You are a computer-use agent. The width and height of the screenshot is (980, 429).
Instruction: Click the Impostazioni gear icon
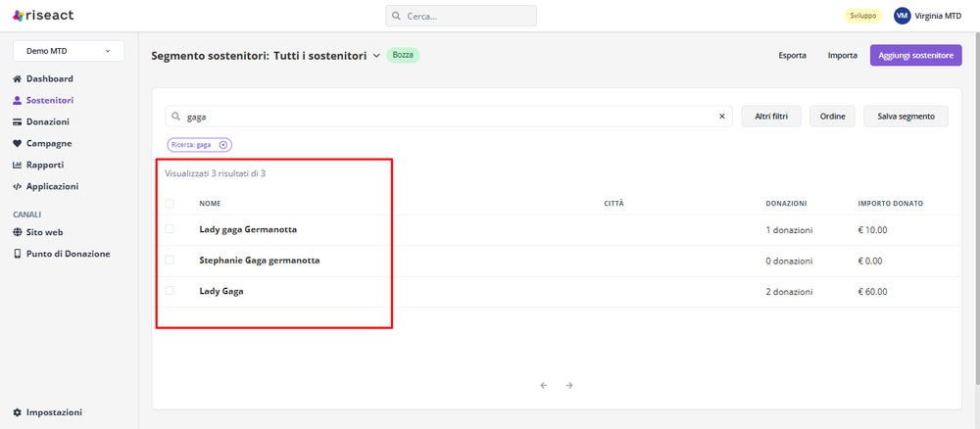(x=18, y=412)
